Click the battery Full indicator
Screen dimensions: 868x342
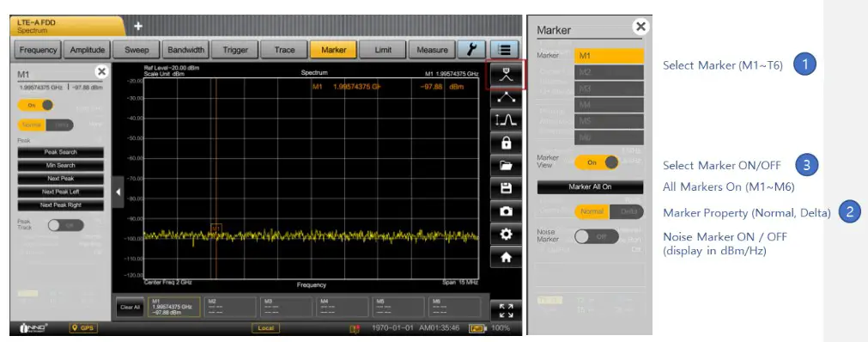(x=476, y=328)
